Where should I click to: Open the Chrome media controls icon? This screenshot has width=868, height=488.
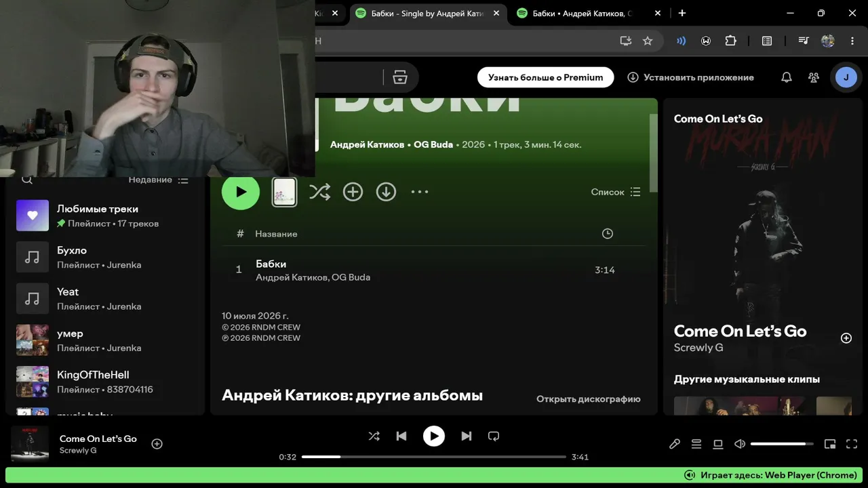[804, 41]
